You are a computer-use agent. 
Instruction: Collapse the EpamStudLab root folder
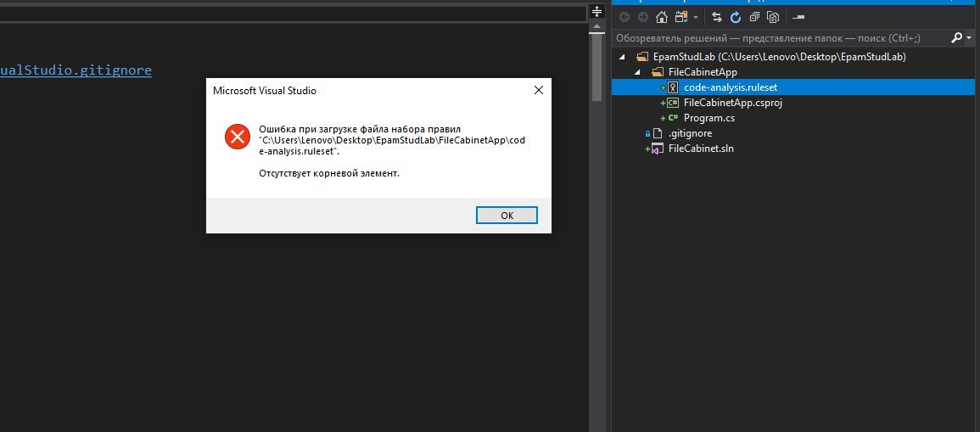click(622, 57)
